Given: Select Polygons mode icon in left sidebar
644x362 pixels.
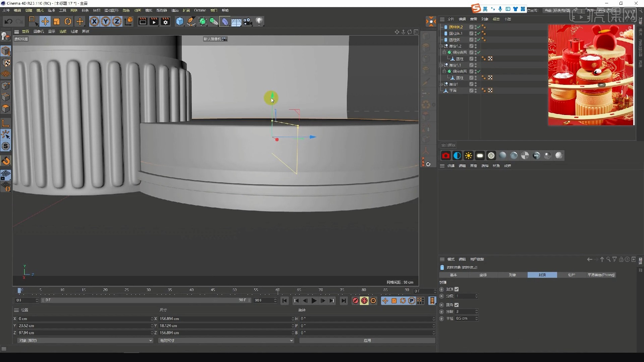Looking at the screenshot, I should coord(6,108).
